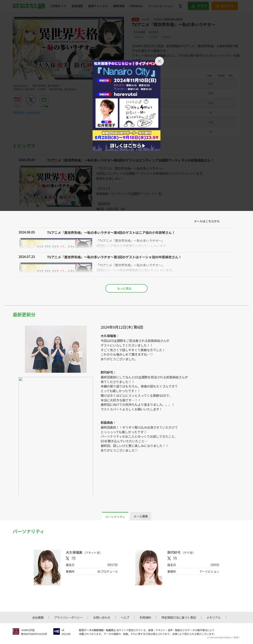Open 鈴代紗弓's X profile icon

pyautogui.click(x=169, y=558)
